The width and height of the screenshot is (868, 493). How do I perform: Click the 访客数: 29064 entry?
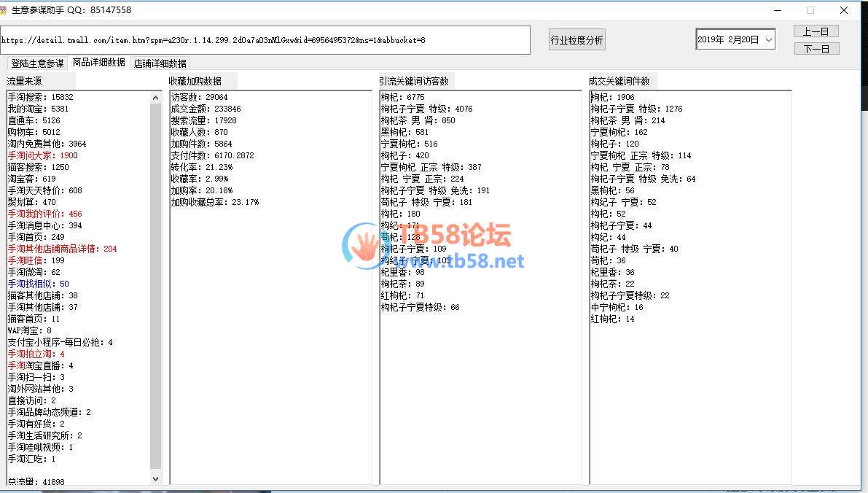[x=199, y=97]
